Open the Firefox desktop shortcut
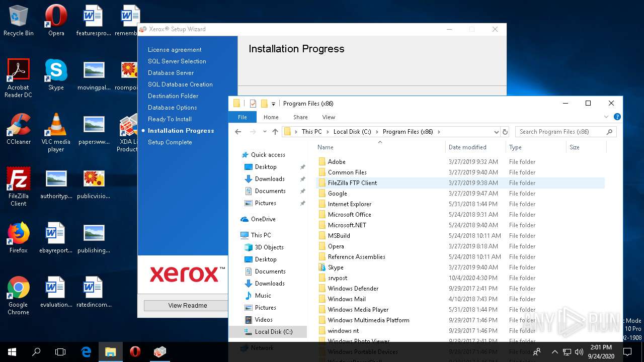 tap(19, 238)
